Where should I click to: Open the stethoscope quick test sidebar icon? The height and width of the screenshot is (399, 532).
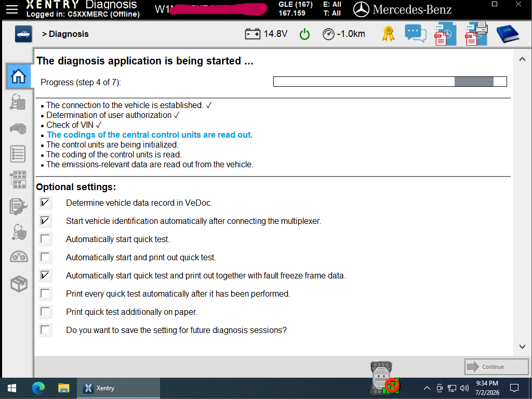coord(18,102)
